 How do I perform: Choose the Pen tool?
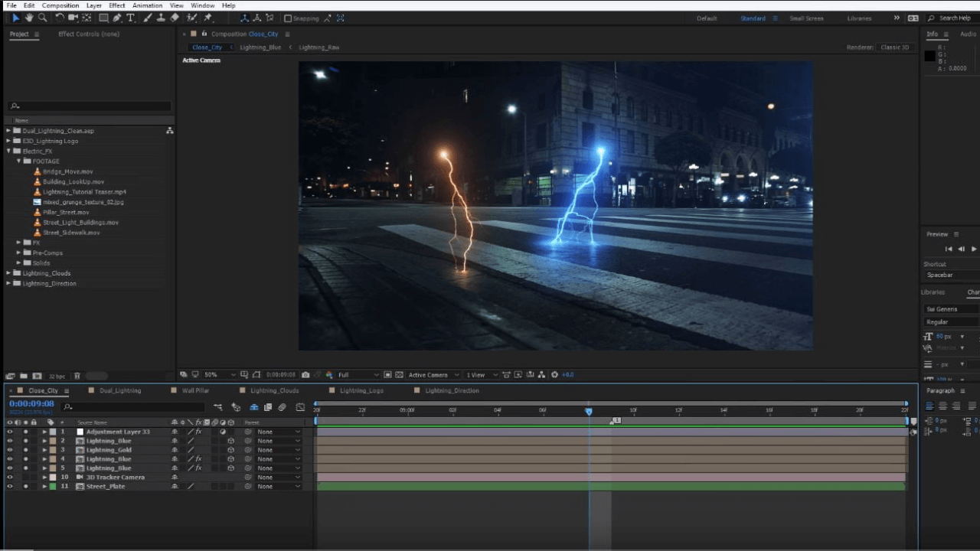pyautogui.click(x=117, y=18)
